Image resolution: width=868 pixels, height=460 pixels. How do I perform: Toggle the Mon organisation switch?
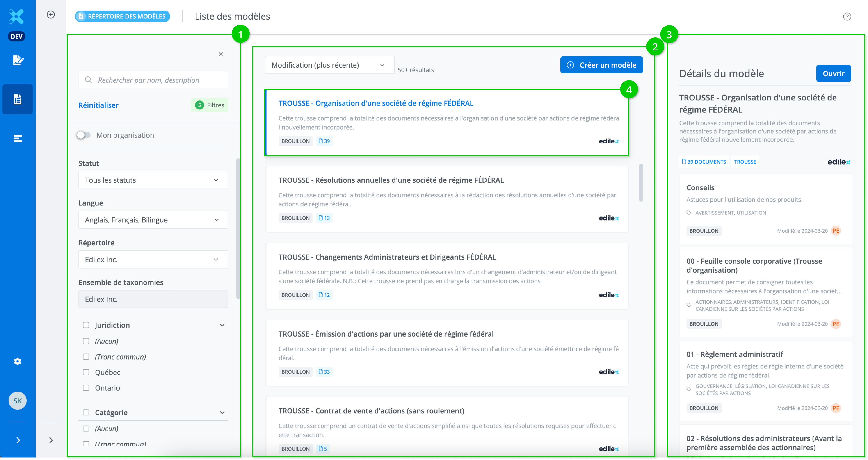(84, 135)
